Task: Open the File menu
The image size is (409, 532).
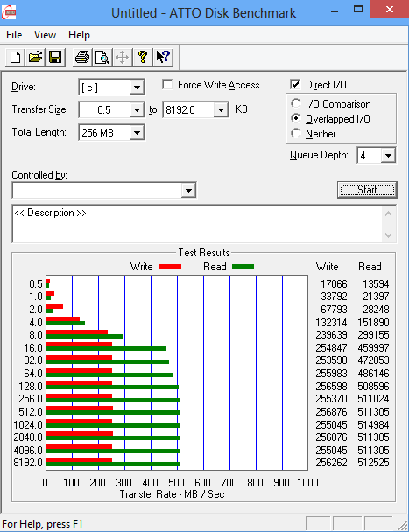Action: [14, 35]
